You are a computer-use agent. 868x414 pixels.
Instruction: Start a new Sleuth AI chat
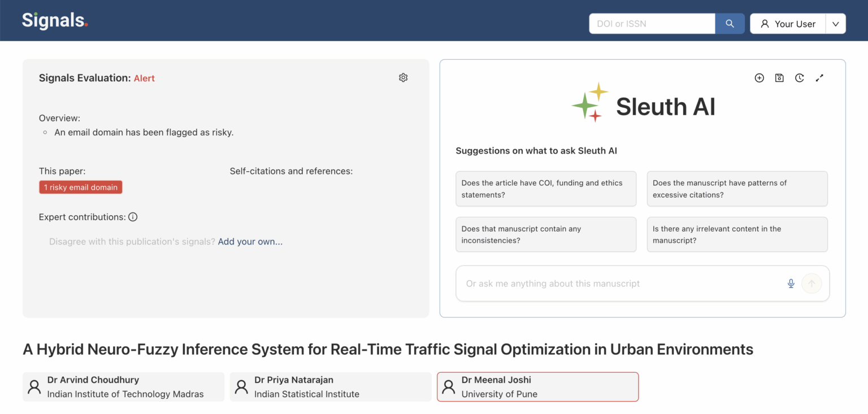[759, 78]
